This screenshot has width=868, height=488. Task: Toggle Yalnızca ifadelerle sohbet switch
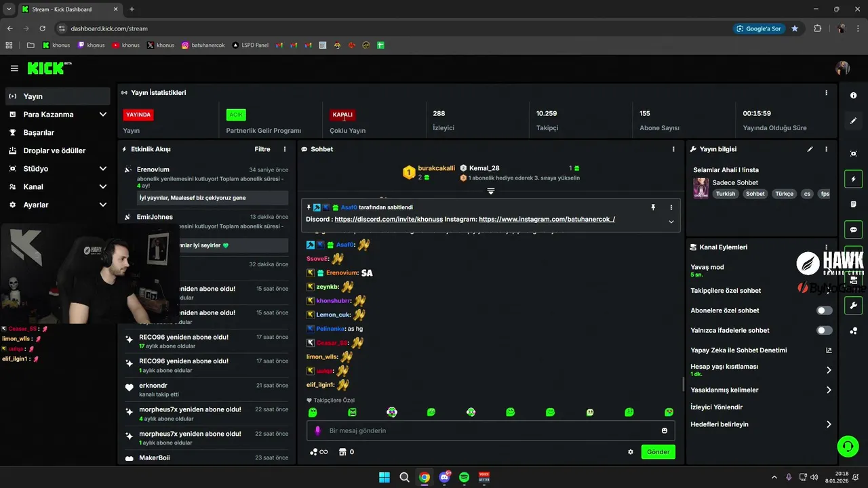825,330
